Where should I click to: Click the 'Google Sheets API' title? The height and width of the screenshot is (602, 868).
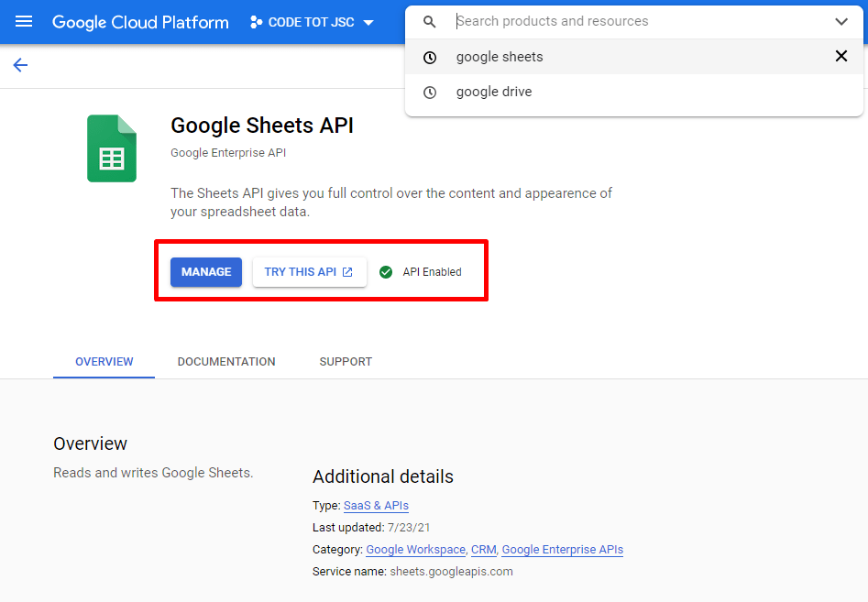click(x=262, y=126)
